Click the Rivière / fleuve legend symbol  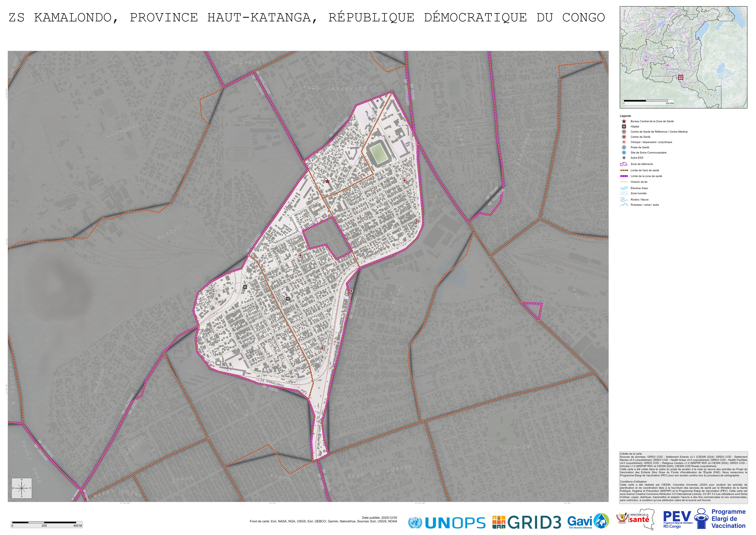[x=624, y=200]
